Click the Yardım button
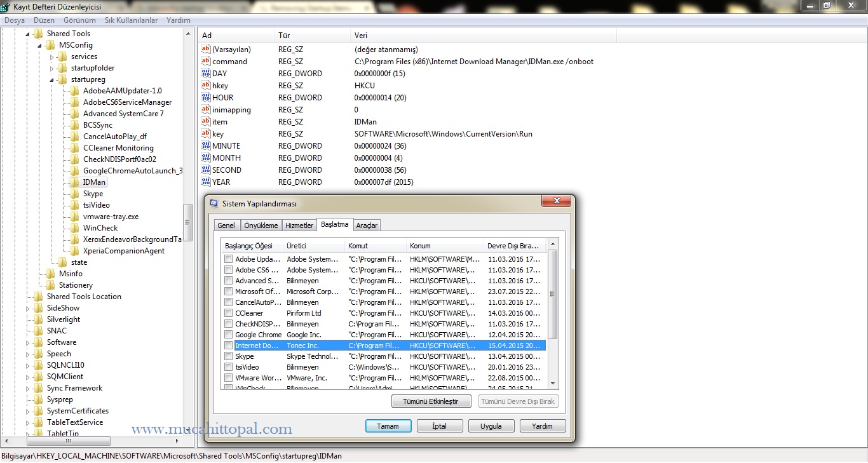868x463 pixels. [x=543, y=426]
